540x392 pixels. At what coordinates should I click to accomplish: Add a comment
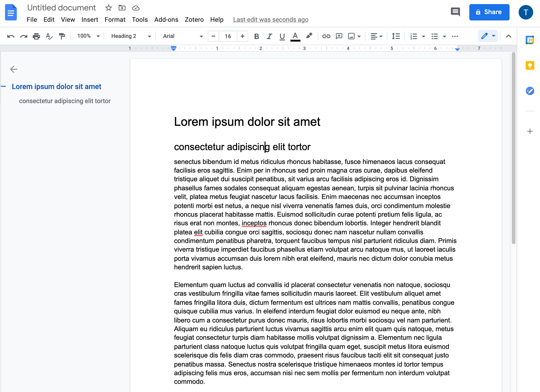[x=339, y=36]
